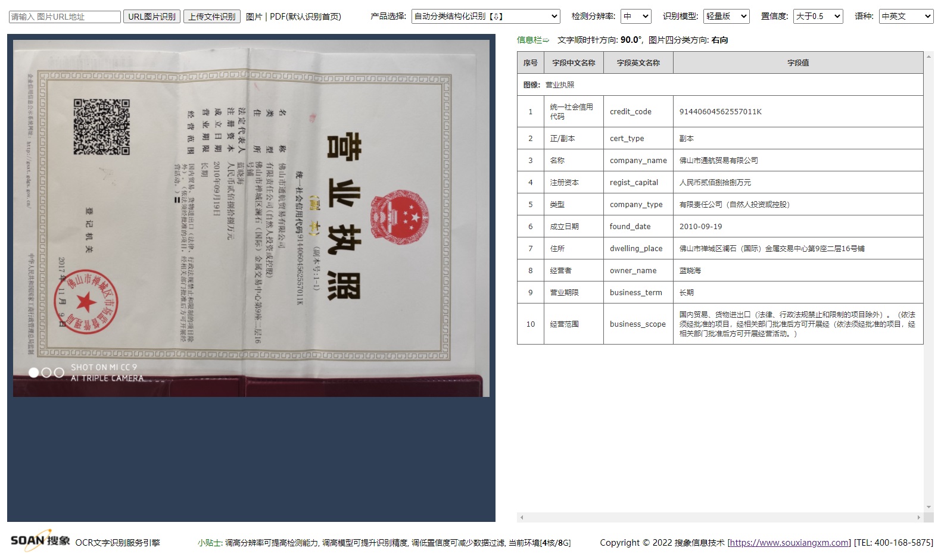Click the 上传文件识别 button
The width and height of the screenshot is (941, 560).
pos(212,17)
